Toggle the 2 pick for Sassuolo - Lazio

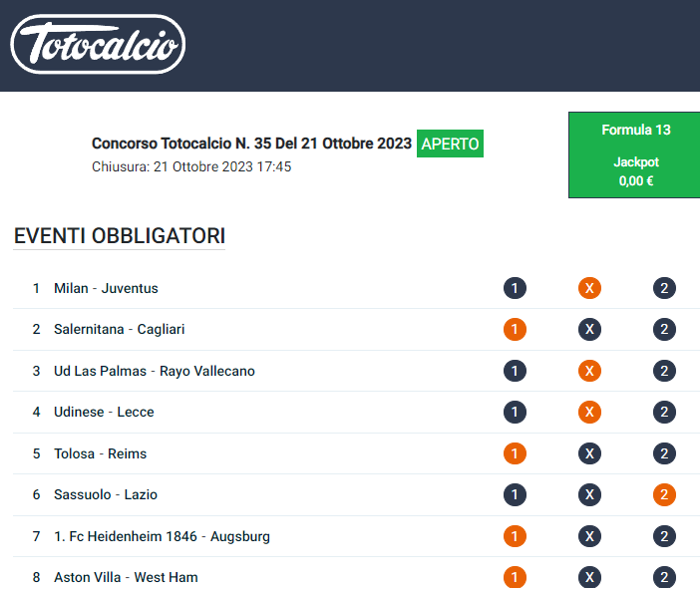664,495
